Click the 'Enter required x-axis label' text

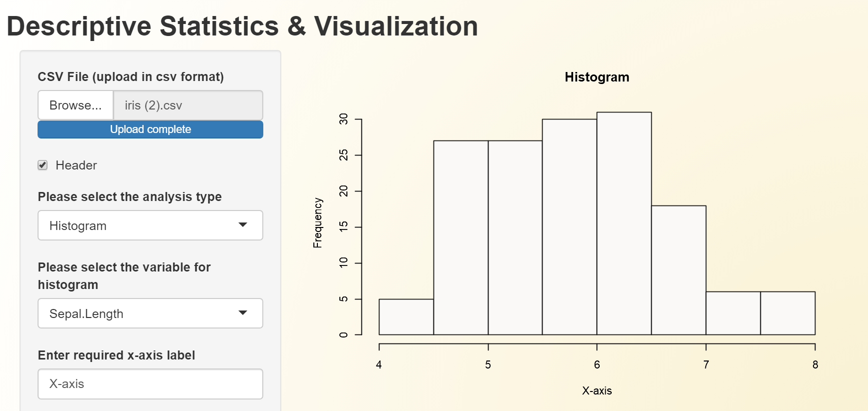116,355
